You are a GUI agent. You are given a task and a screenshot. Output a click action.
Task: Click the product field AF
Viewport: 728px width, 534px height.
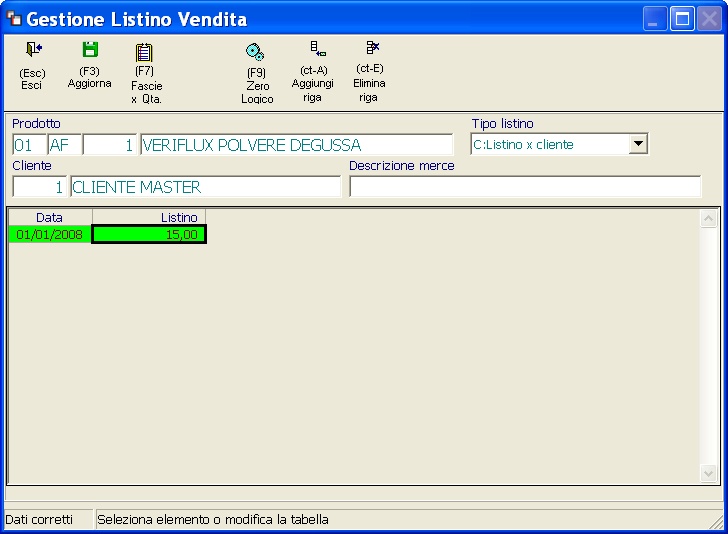tap(65, 145)
